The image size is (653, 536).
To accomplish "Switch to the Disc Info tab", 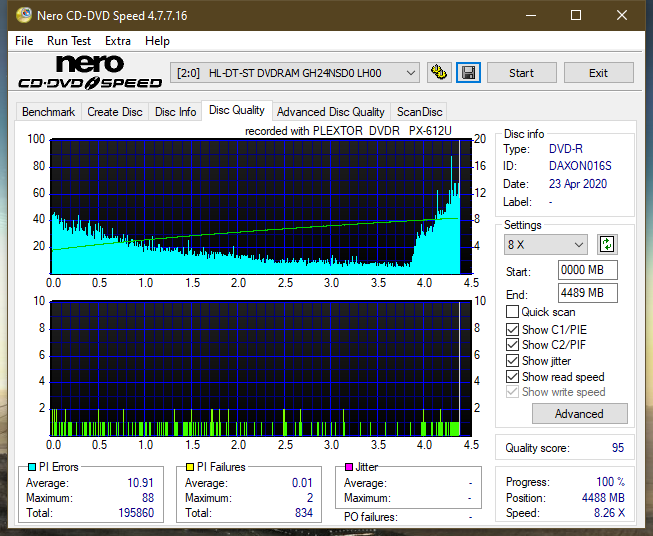I will (x=175, y=112).
